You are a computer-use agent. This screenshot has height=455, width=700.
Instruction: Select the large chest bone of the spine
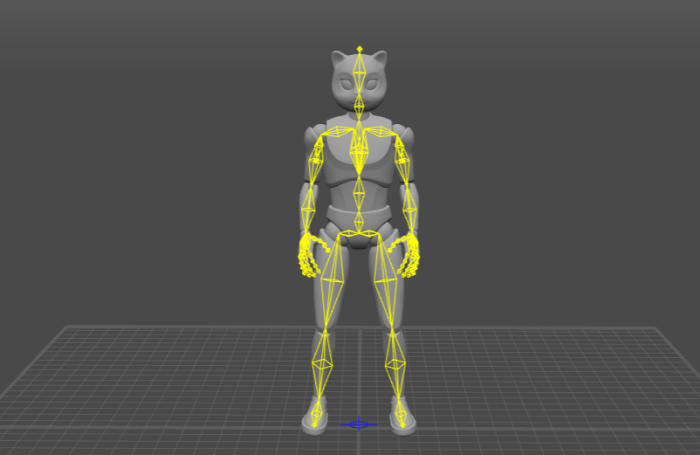pos(358,152)
